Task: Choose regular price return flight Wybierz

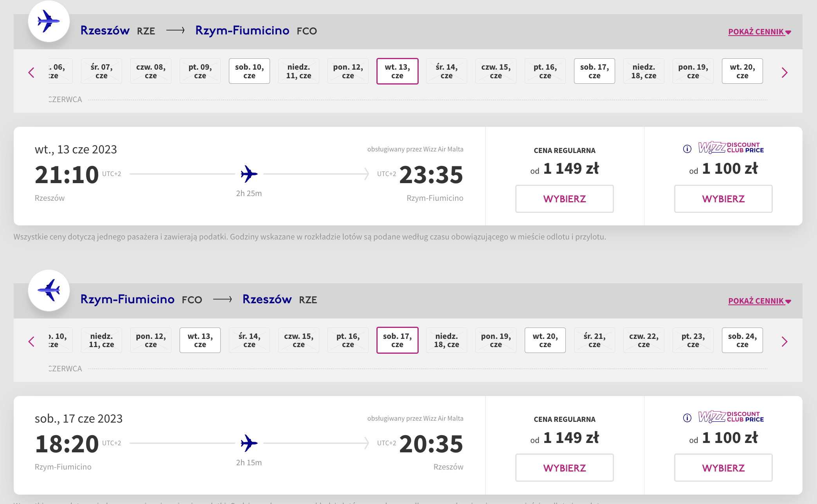Action: pos(564,468)
